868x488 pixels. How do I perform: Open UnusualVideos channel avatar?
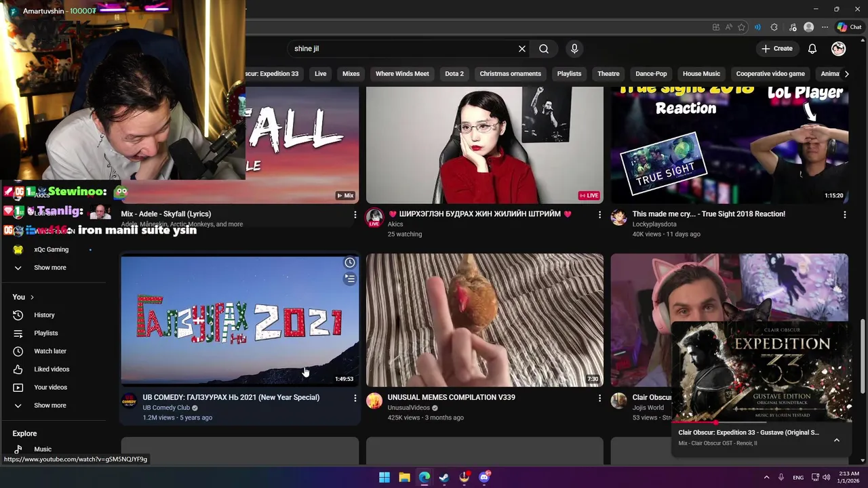coord(374,401)
